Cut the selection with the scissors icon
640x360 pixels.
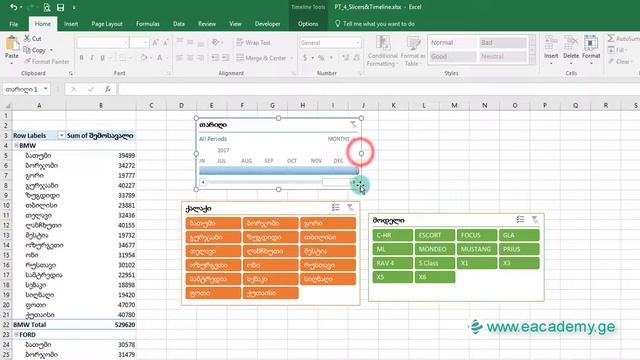pos(27,38)
